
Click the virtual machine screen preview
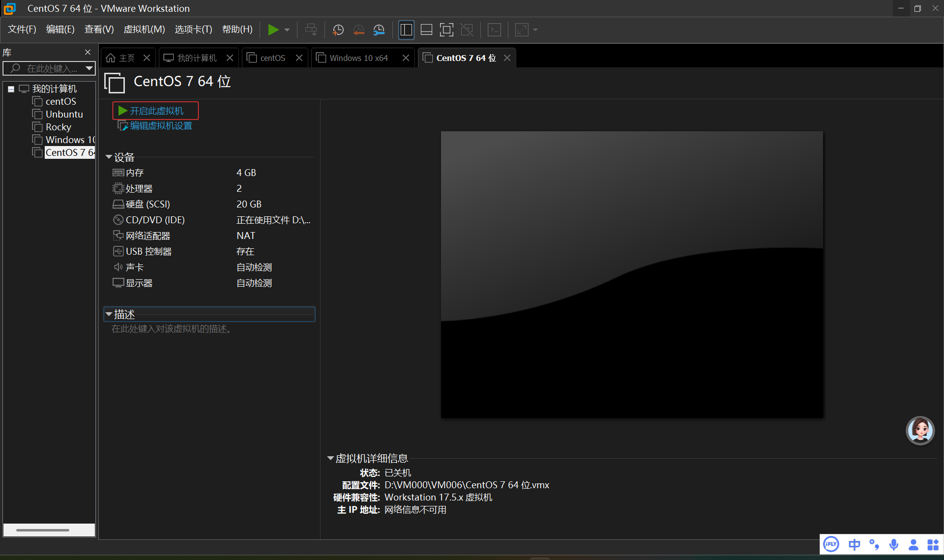pyautogui.click(x=632, y=274)
